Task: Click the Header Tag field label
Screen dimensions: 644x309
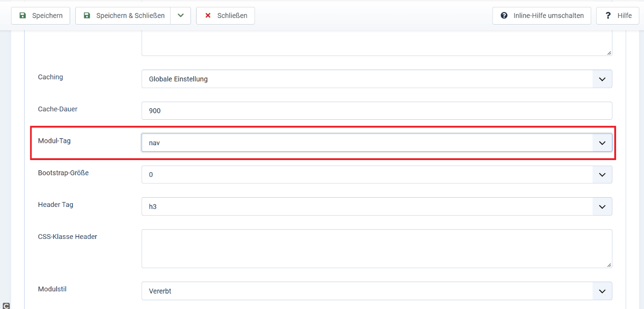Action: click(x=56, y=205)
